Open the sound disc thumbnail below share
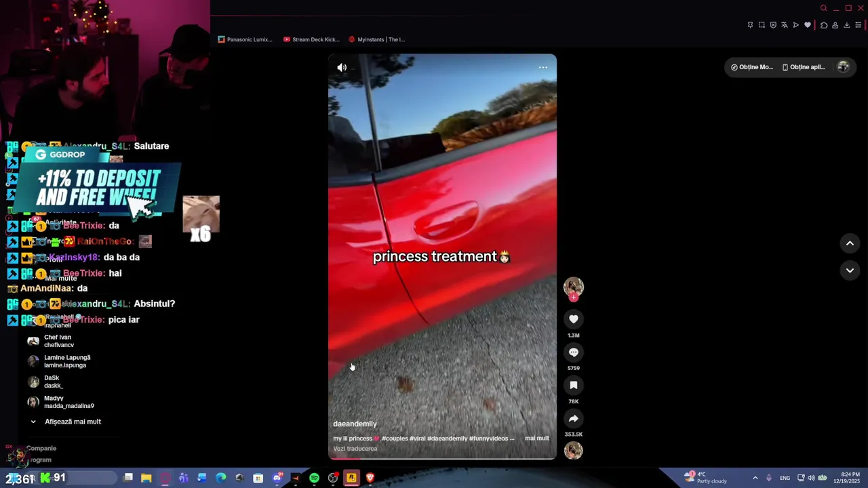 574,450
